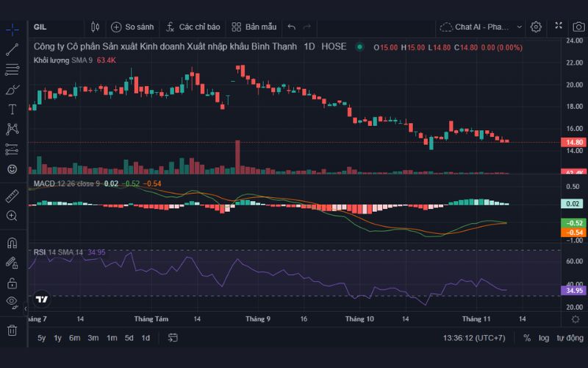Select the trend line drawing tool

click(x=12, y=50)
